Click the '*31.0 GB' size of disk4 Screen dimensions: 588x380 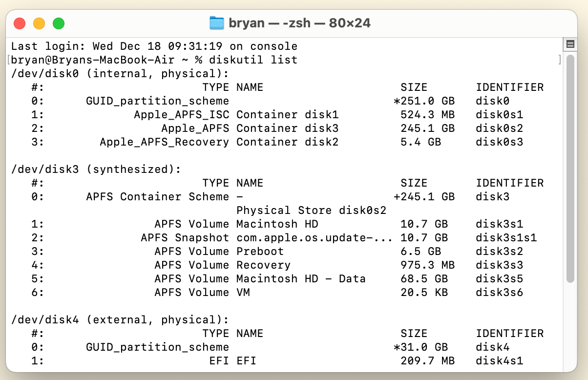point(420,347)
